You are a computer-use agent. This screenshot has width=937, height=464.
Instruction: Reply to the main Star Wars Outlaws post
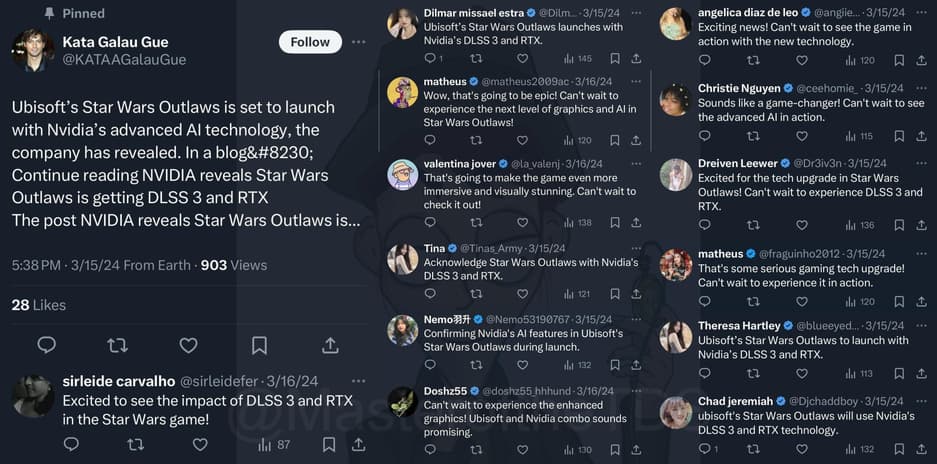[47, 345]
